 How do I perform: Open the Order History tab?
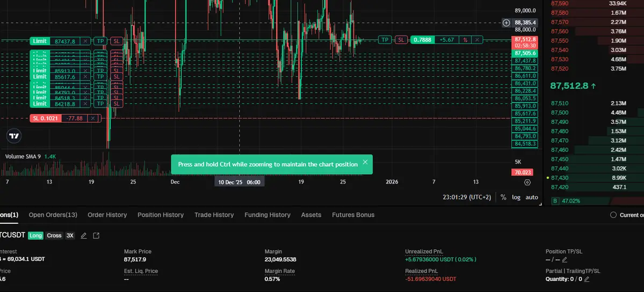[x=107, y=215]
